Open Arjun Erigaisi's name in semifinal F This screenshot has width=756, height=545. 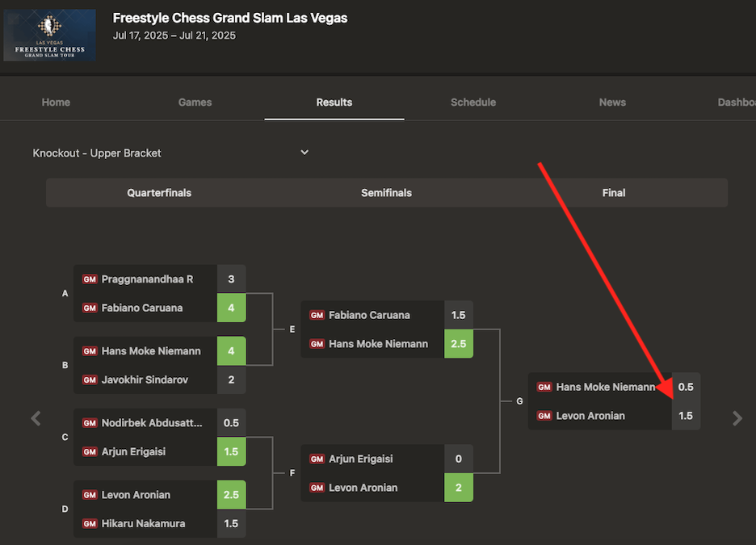click(x=361, y=459)
